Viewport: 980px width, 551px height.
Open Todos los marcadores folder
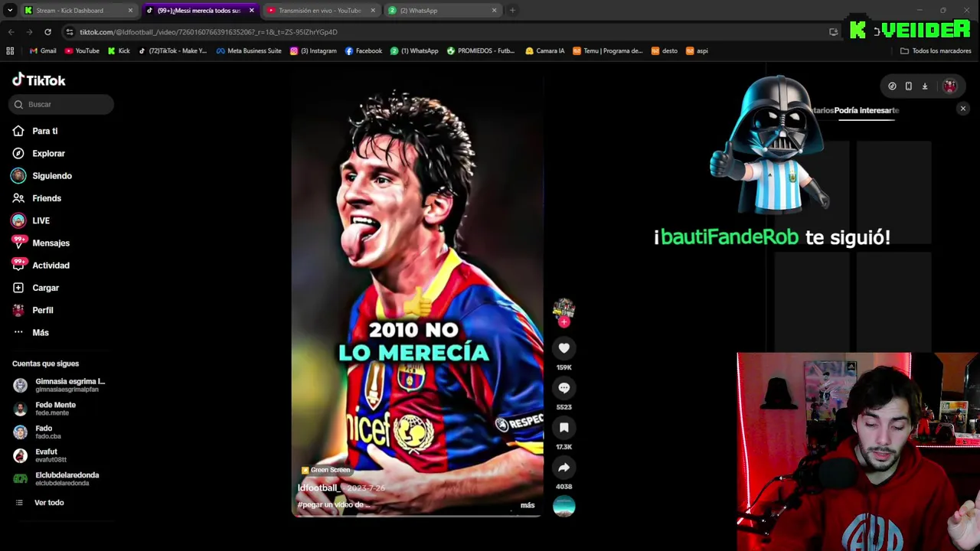tap(936, 51)
